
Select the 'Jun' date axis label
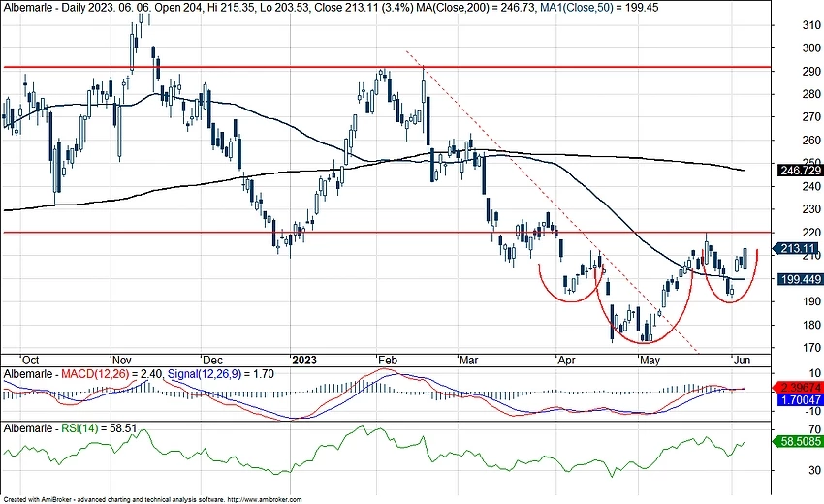(x=742, y=360)
